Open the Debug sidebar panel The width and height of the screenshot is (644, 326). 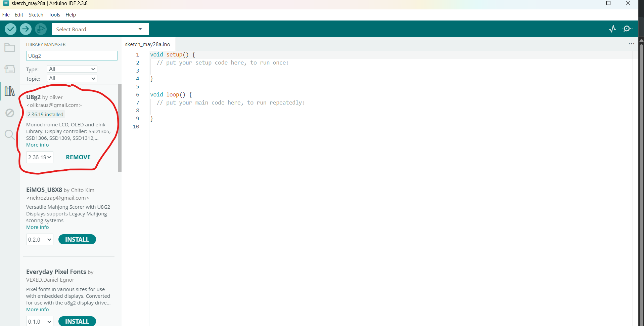pos(10,113)
